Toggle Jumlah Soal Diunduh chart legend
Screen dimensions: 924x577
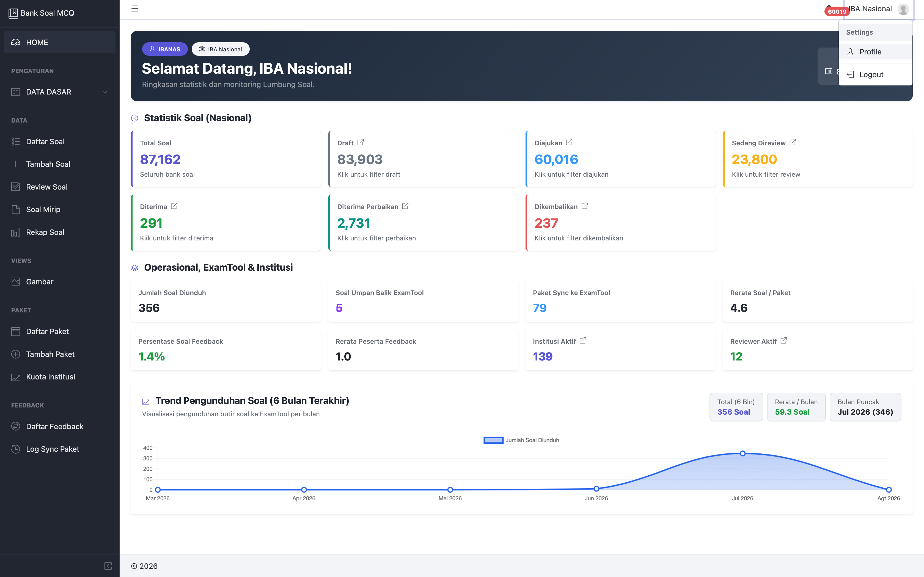(521, 440)
